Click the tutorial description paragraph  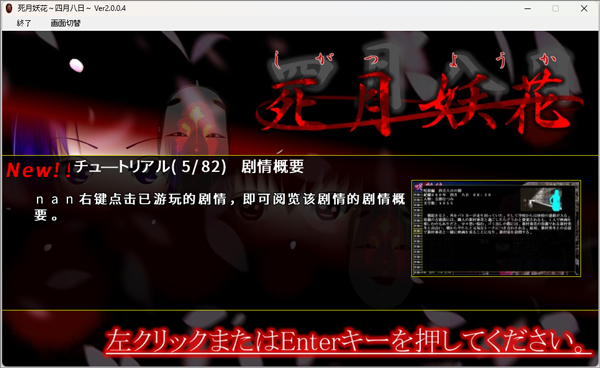coord(220,207)
